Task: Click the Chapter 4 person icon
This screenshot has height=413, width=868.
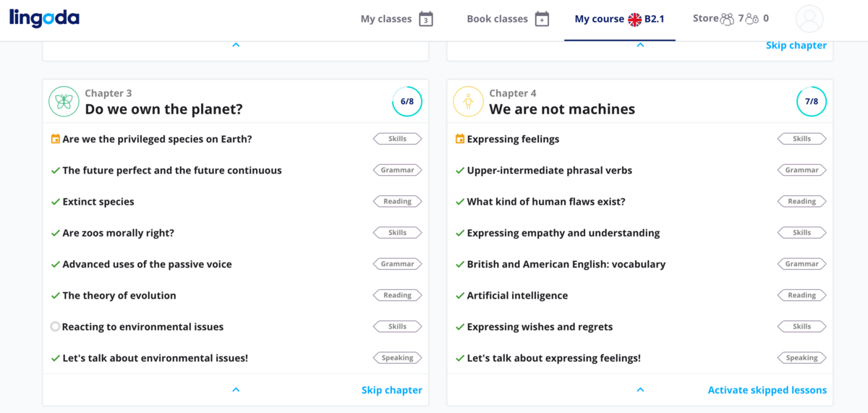Action: [x=468, y=102]
